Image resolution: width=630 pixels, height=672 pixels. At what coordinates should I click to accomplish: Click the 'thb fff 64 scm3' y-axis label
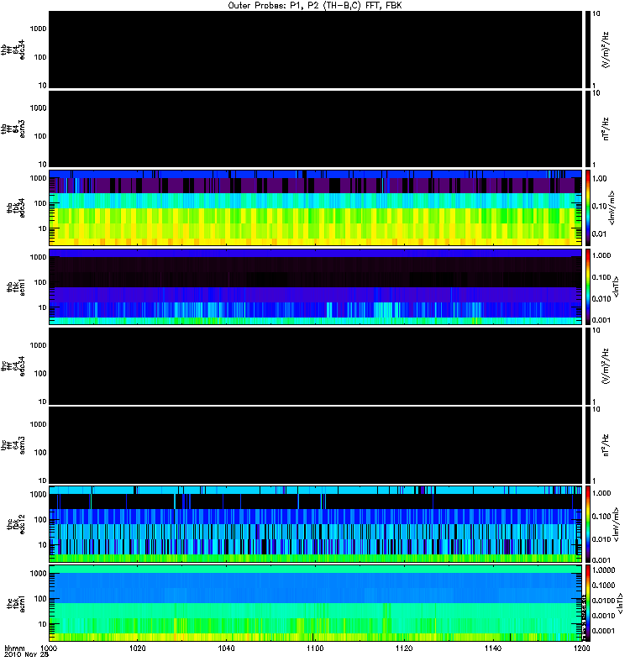(x=13, y=129)
